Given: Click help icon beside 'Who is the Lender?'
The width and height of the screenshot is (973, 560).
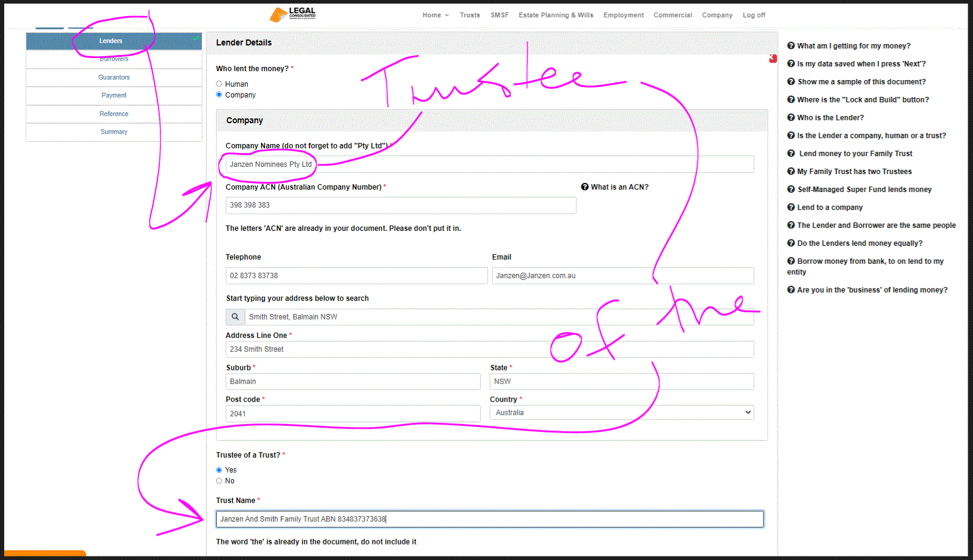Looking at the screenshot, I should (791, 118).
